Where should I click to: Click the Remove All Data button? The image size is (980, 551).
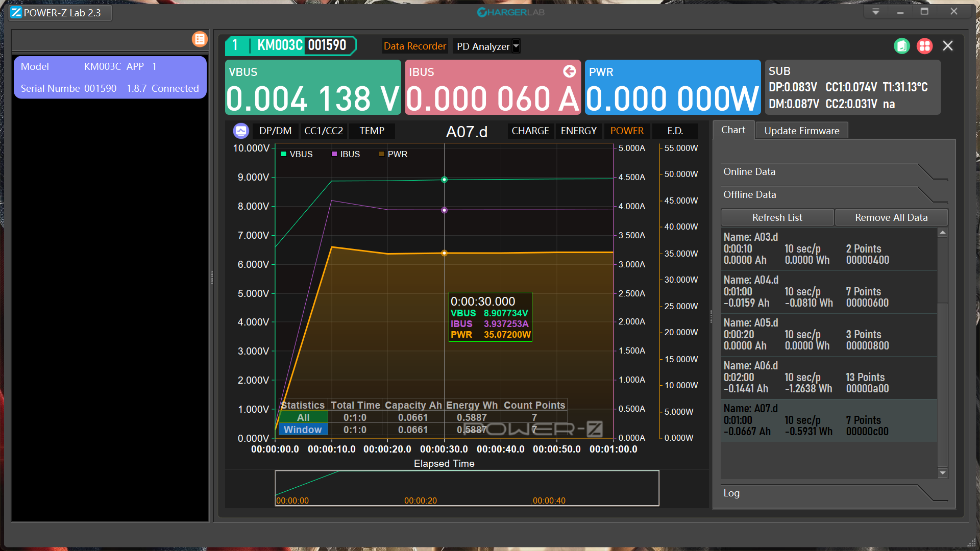point(891,218)
